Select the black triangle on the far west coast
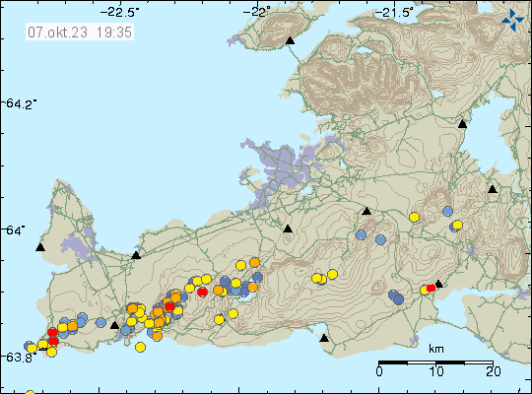 pos(40,247)
